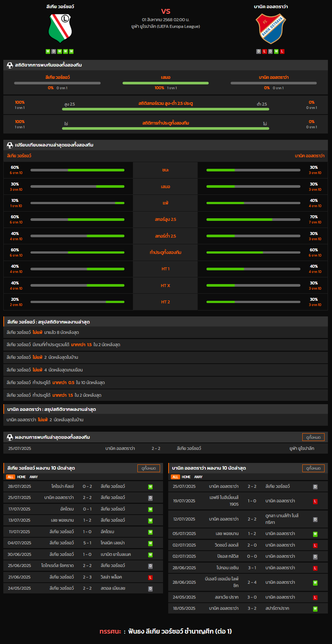Viewport: 332px width, 644px height.
Task: Select ALL tab in Baník last 10 matches
Action: point(175,477)
